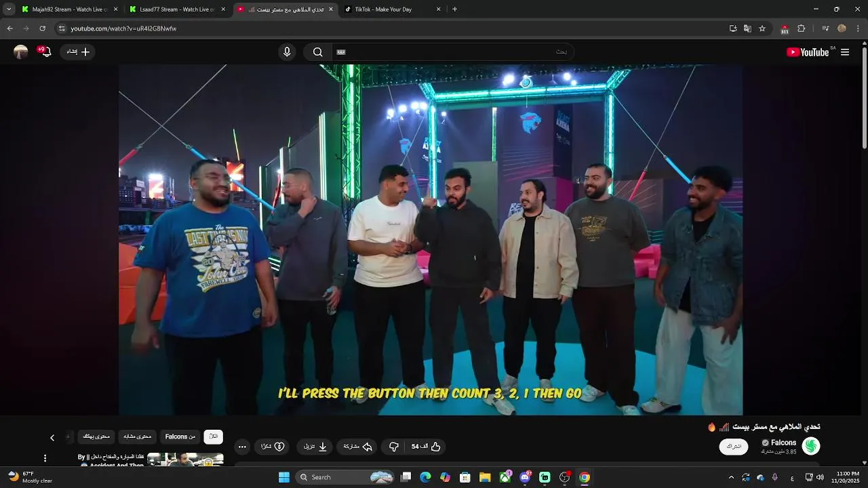
Task: Select the 'From Falcons' filter chip
Action: click(180, 436)
